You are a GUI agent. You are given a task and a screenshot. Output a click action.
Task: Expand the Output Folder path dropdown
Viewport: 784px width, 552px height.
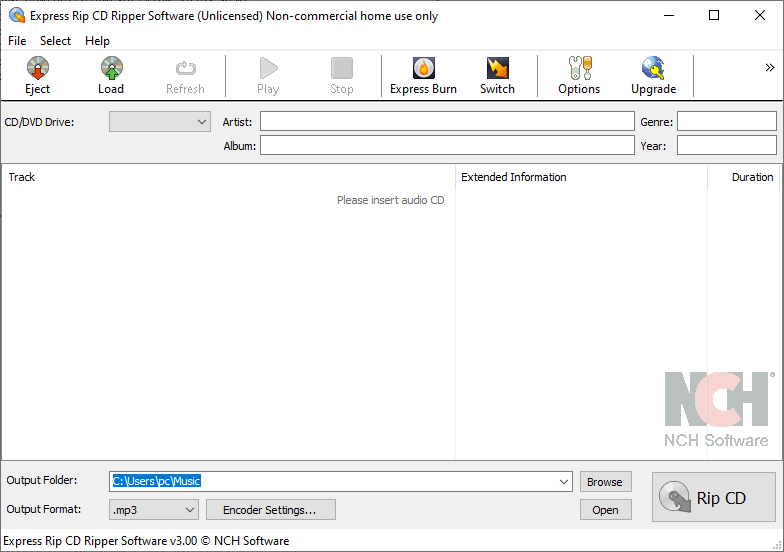coord(564,482)
